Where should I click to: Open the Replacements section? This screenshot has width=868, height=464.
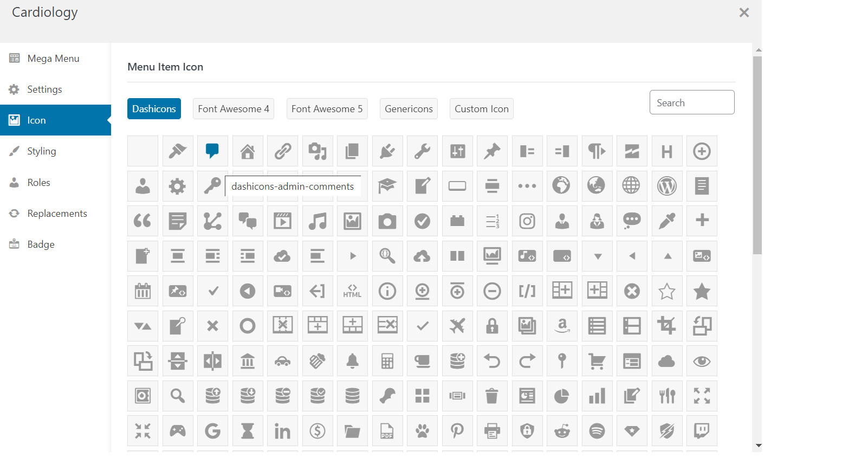coord(55,213)
